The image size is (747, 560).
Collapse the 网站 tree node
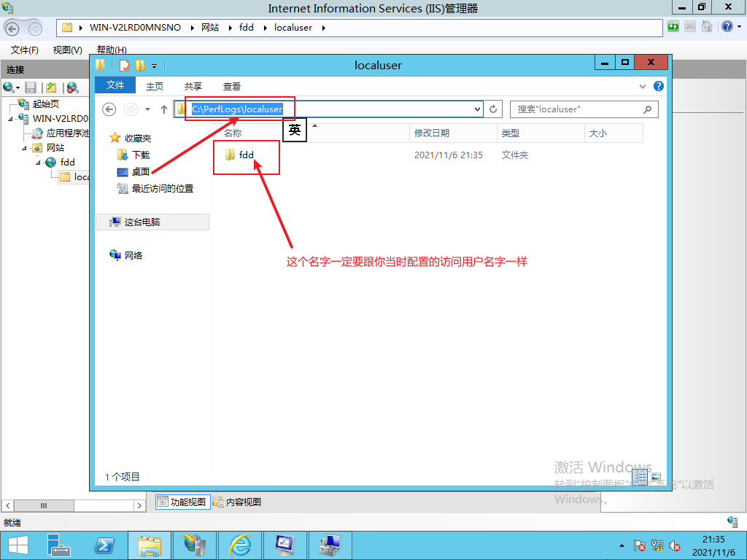(x=24, y=148)
